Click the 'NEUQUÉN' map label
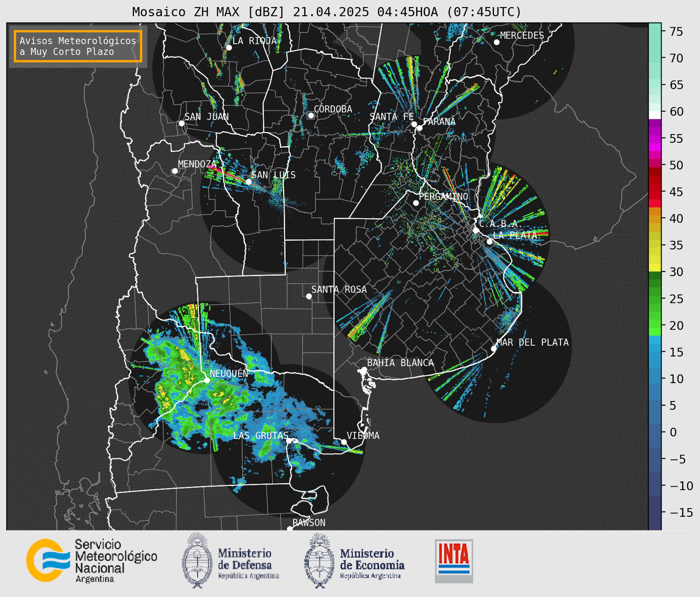 coord(229,374)
